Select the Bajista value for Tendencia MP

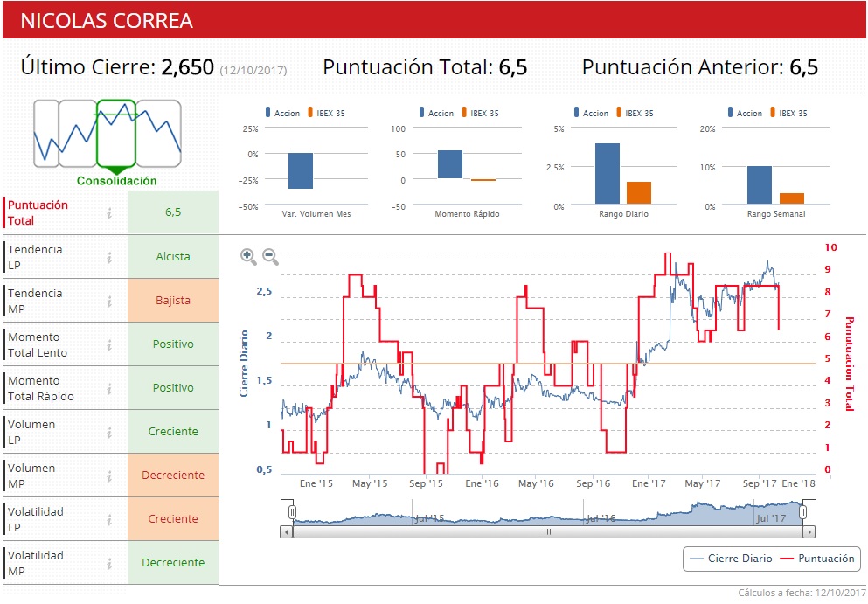coord(173,301)
